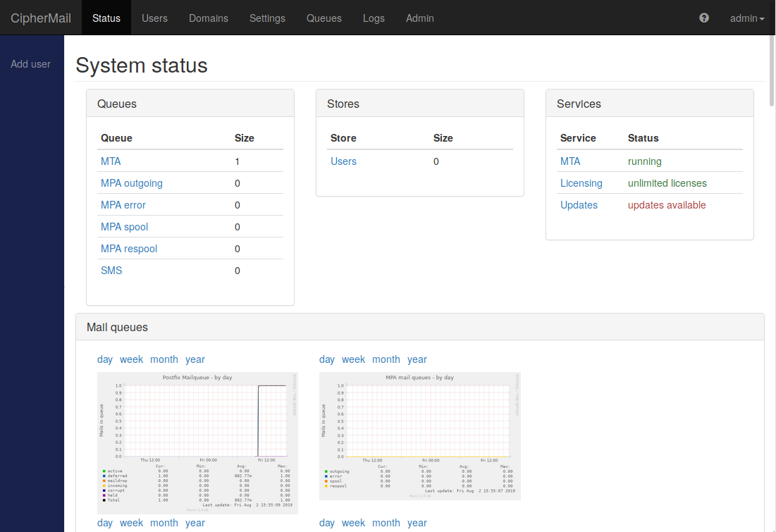The width and height of the screenshot is (776, 532).
Task: Click the 'unlimited licenses' status text
Action: click(667, 183)
